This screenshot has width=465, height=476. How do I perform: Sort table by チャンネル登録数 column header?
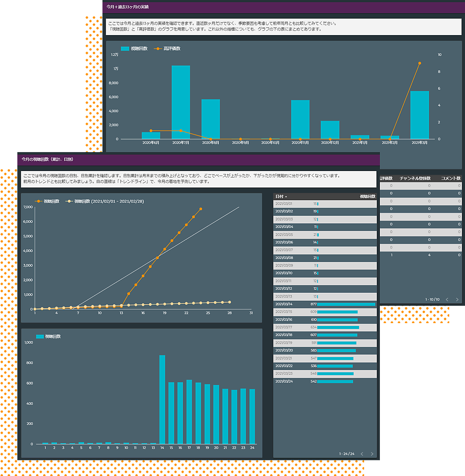point(415,178)
